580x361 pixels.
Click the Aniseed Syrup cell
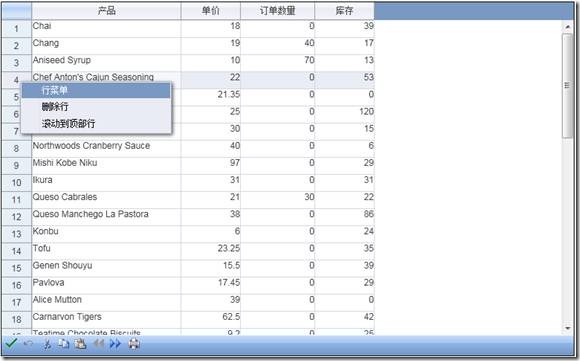pos(107,63)
